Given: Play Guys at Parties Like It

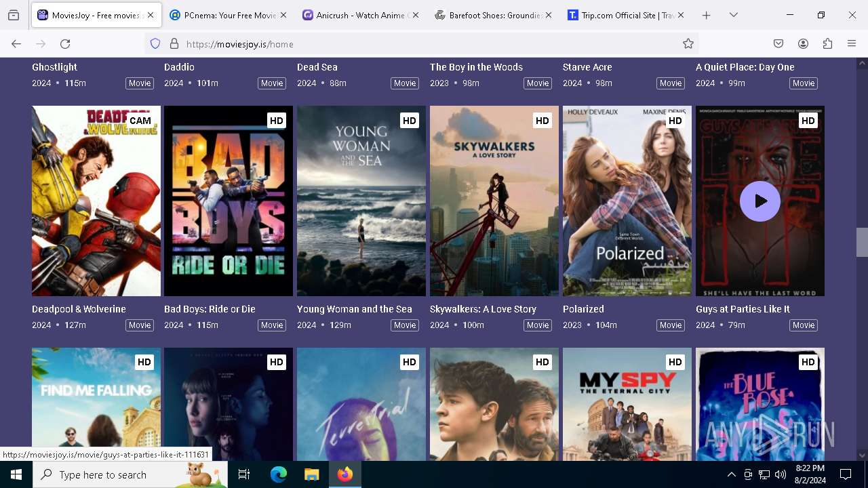Looking at the screenshot, I should click(760, 201).
